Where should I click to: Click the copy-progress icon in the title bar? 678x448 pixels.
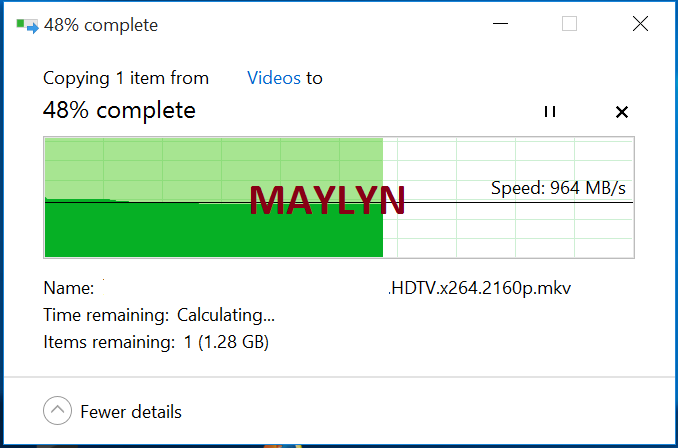tap(27, 26)
